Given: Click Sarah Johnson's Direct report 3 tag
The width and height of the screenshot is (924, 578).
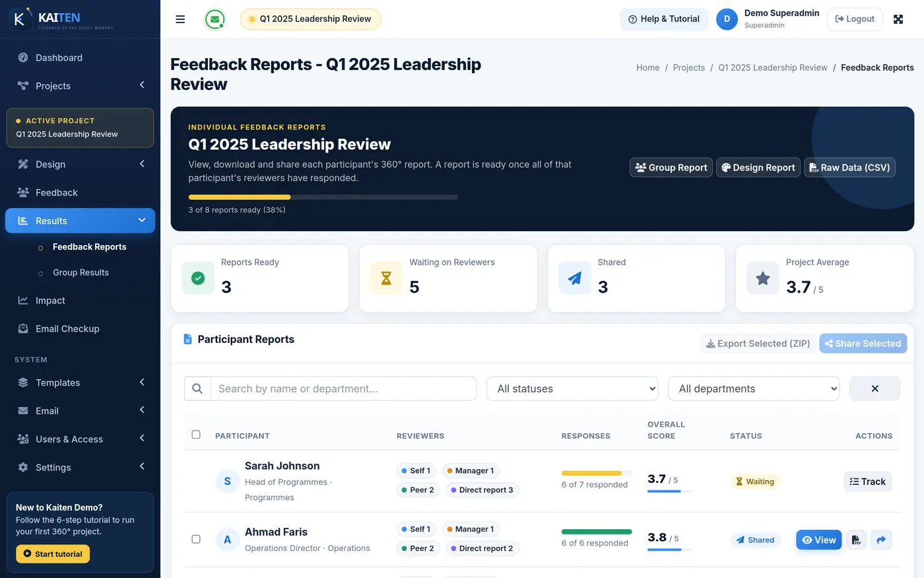Looking at the screenshot, I should (x=482, y=490).
